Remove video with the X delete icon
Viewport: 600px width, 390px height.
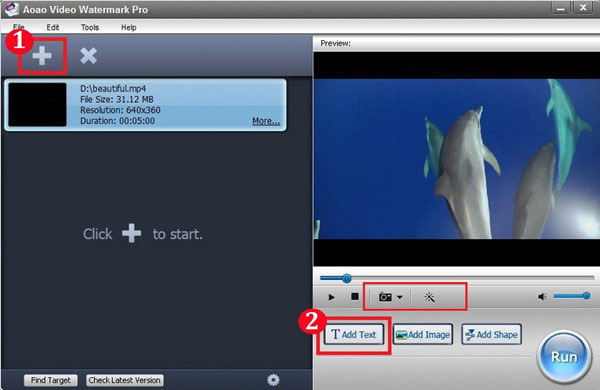click(x=88, y=56)
